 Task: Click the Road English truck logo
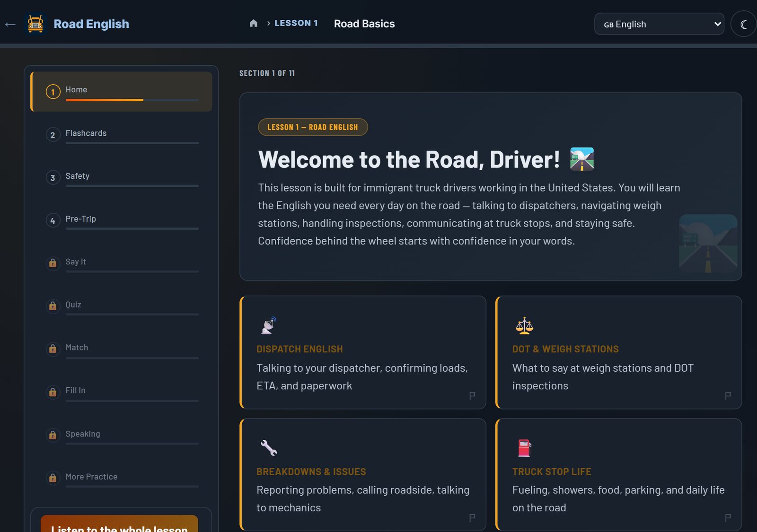coord(35,24)
